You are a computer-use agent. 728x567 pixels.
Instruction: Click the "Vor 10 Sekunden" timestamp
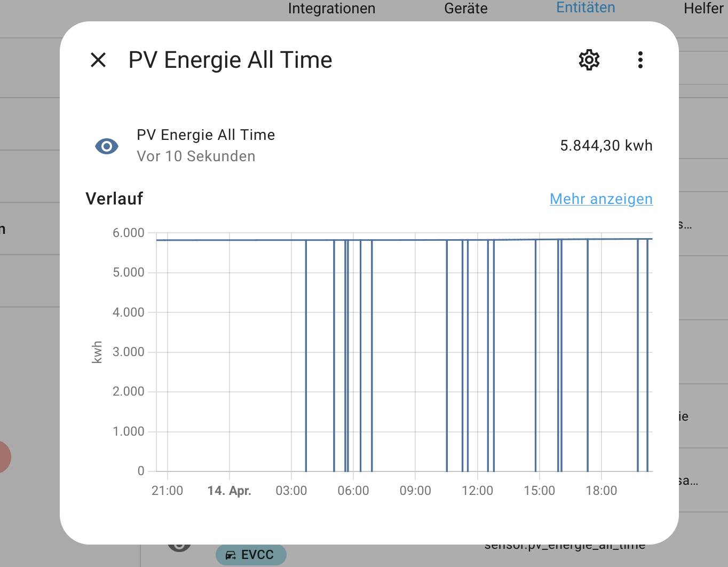pyautogui.click(x=196, y=156)
